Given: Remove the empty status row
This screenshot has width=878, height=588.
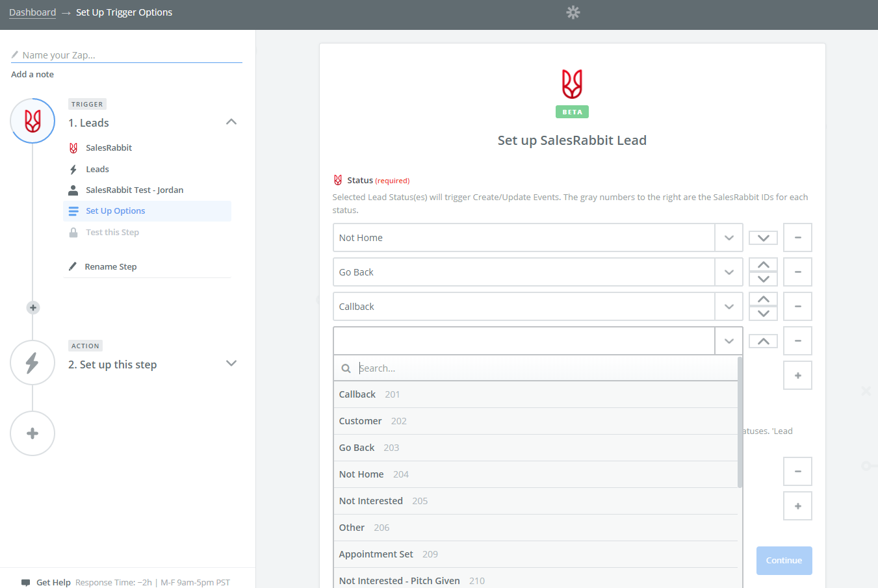Looking at the screenshot, I should pos(797,341).
